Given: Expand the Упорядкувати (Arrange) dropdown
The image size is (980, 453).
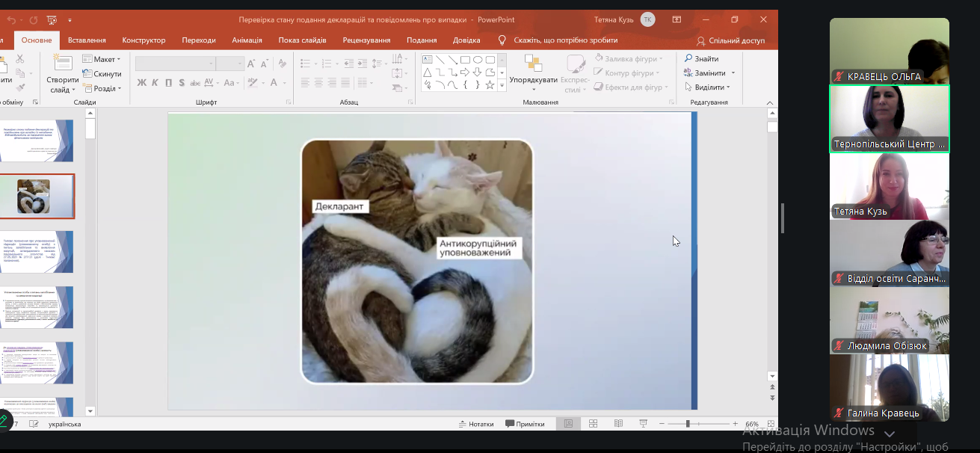Looking at the screenshot, I should [x=533, y=80].
